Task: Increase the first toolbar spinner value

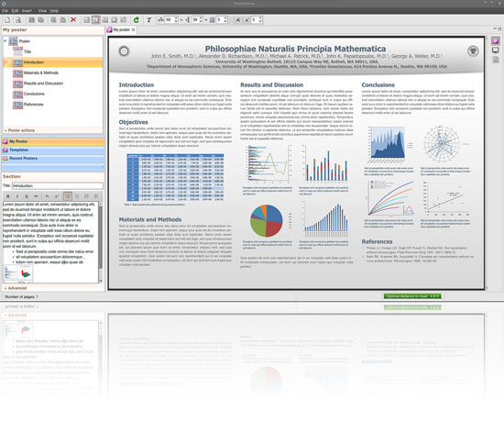Action: coord(176,18)
